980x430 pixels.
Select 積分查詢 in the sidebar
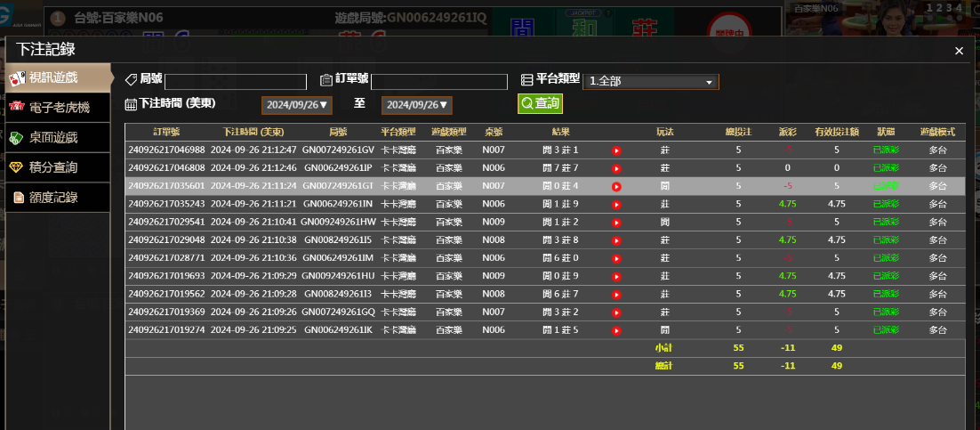(57, 166)
